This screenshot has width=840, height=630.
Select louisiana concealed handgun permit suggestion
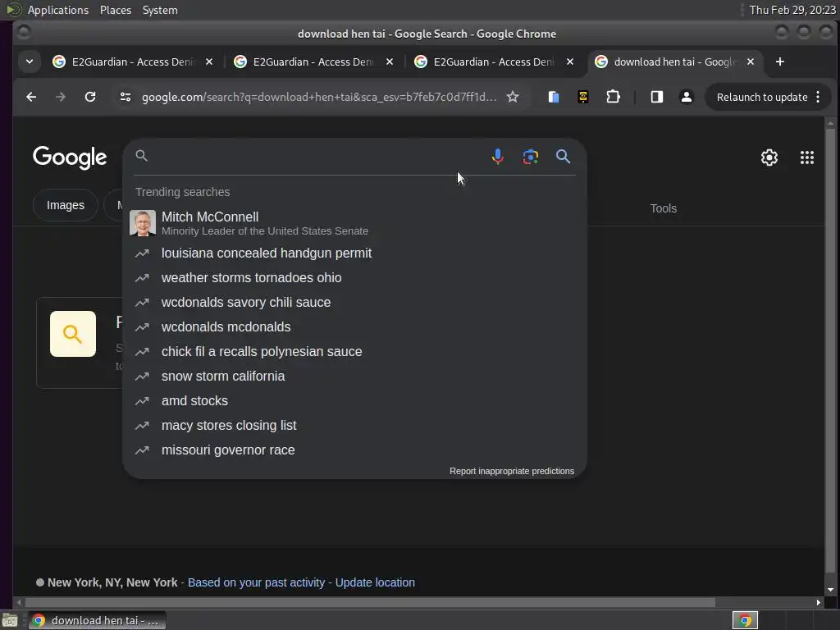[x=354, y=253]
